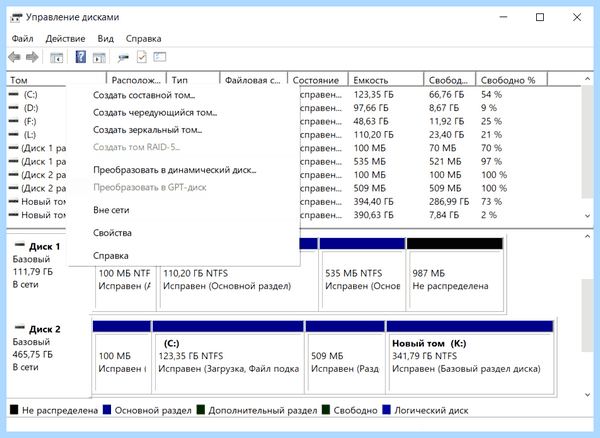Select the 100 МБ partition on Диск 2
Screen dimensions: 600x438
[122, 357]
